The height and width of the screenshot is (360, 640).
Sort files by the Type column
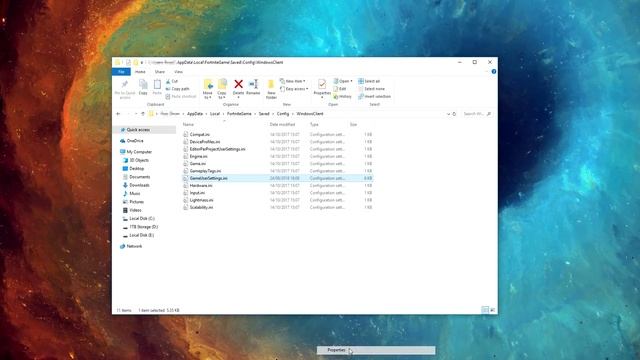[314, 124]
